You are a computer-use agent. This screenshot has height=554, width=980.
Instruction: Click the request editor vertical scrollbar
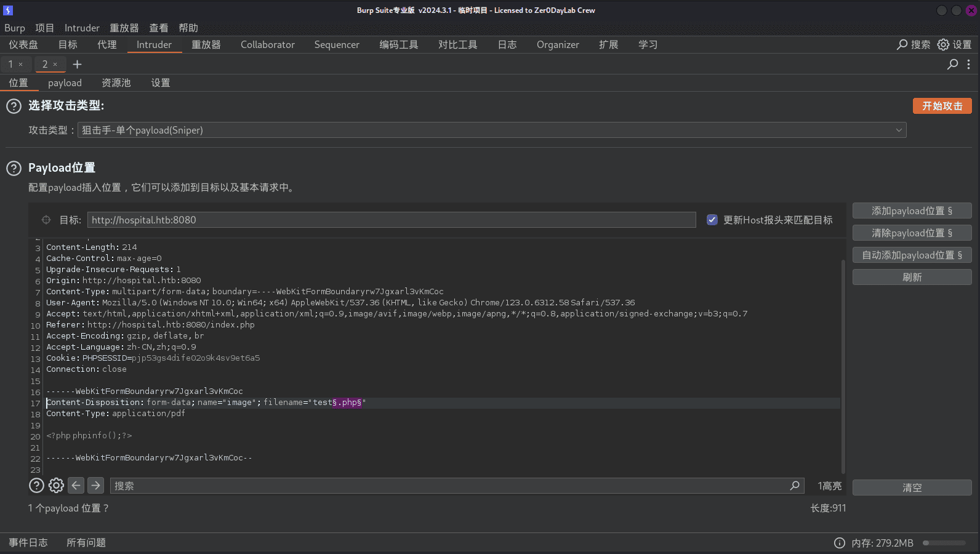point(843,366)
